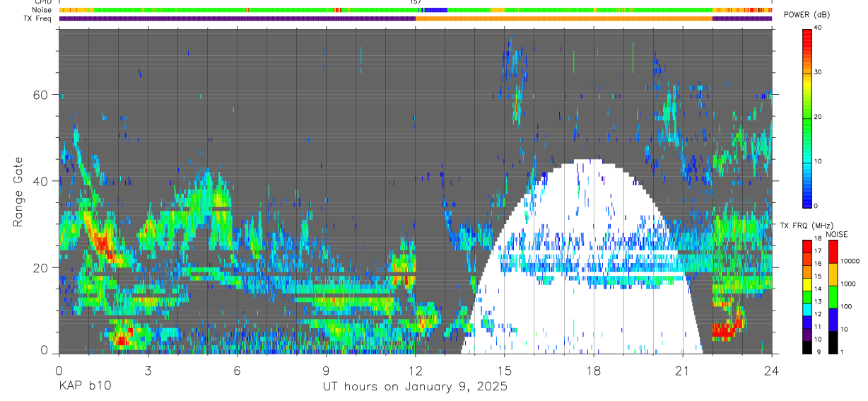Click the Range Gate axis title
This screenshot has width=868, height=401.
click(18, 192)
